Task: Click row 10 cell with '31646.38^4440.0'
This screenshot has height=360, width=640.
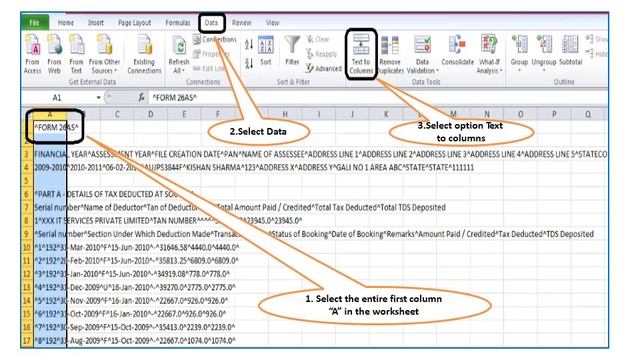Action: [50, 247]
